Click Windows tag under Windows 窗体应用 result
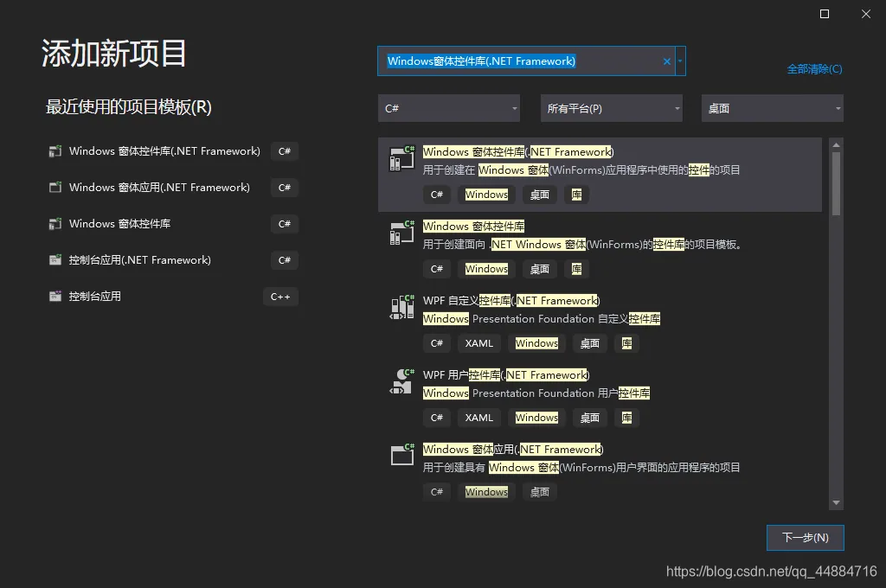Image resolution: width=886 pixels, height=588 pixels. click(486, 492)
